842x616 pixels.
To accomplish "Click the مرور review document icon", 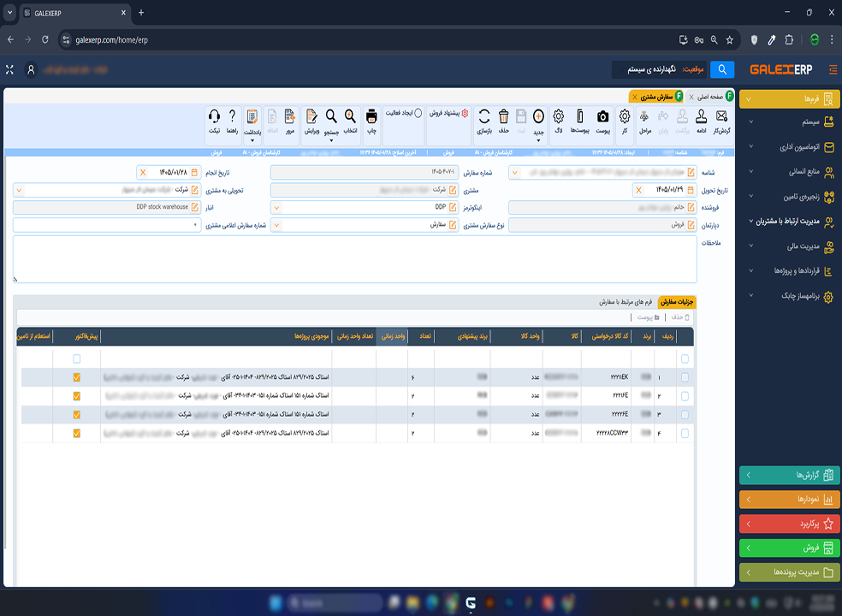I will pos(289,116).
